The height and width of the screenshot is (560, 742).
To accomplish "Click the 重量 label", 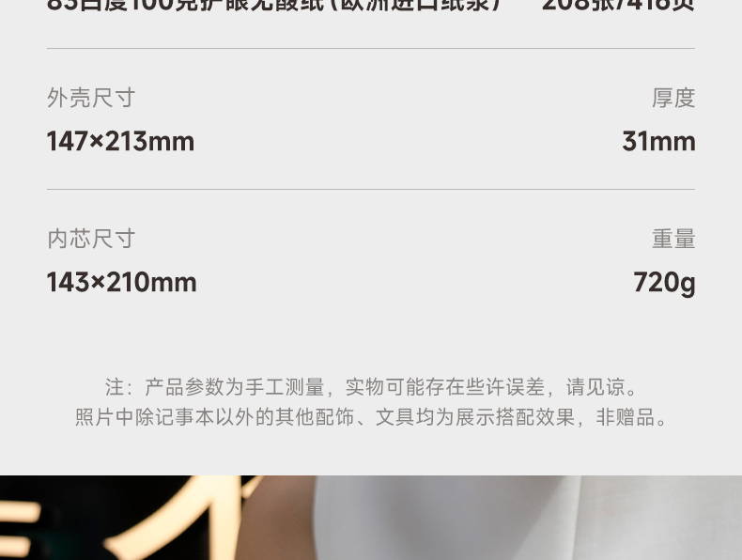I will pos(673,239).
